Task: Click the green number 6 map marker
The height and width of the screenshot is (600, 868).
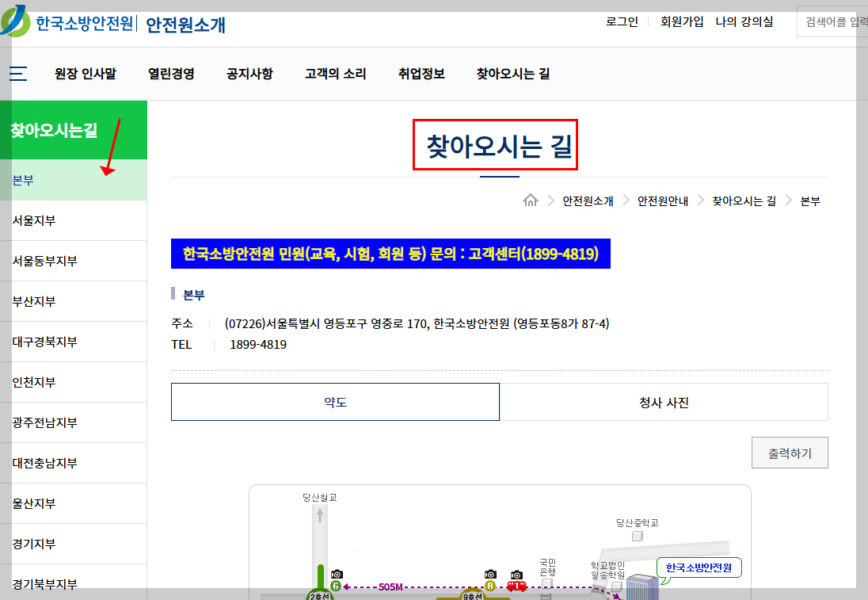Action: tap(336, 587)
